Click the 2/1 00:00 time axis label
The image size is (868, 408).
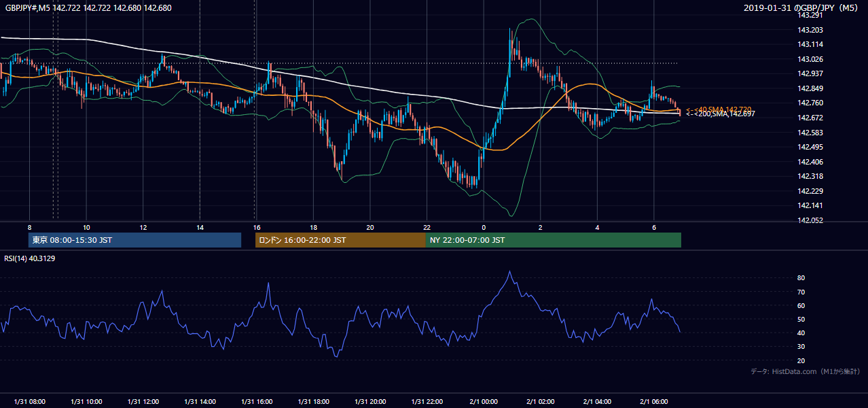[484, 402]
